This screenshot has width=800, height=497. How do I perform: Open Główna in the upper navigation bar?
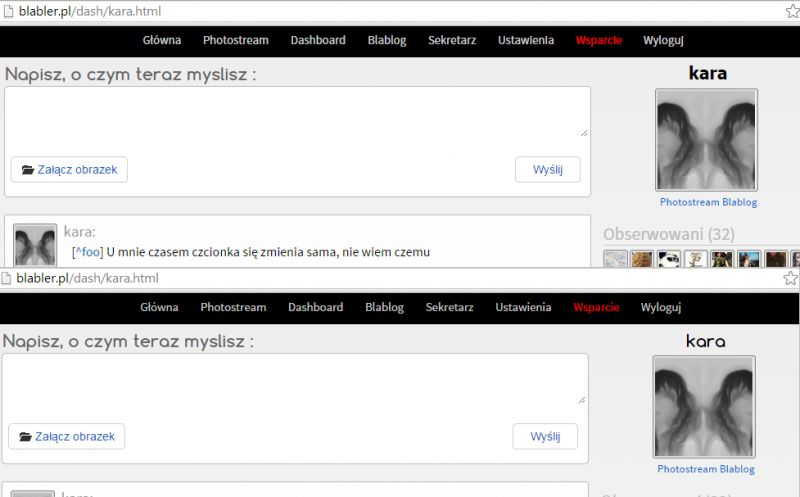(x=162, y=40)
